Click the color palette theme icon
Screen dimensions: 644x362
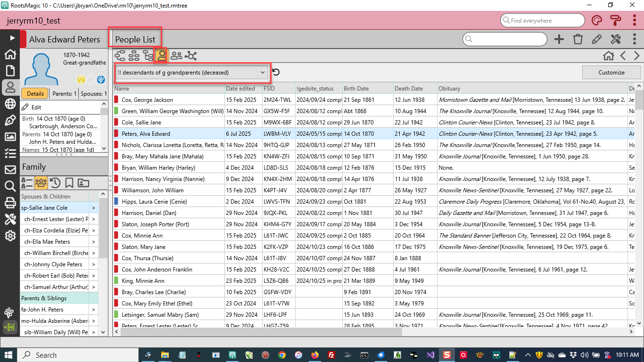(x=597, y=21)
